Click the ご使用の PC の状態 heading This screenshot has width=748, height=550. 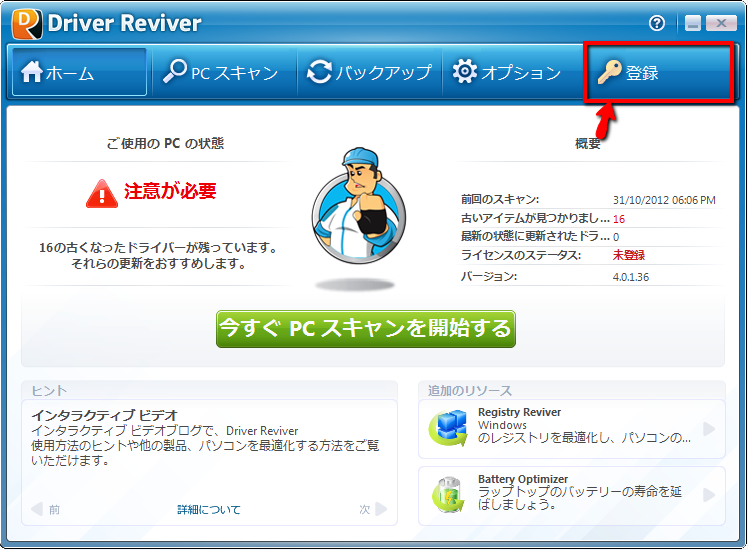tap(165, 143)
